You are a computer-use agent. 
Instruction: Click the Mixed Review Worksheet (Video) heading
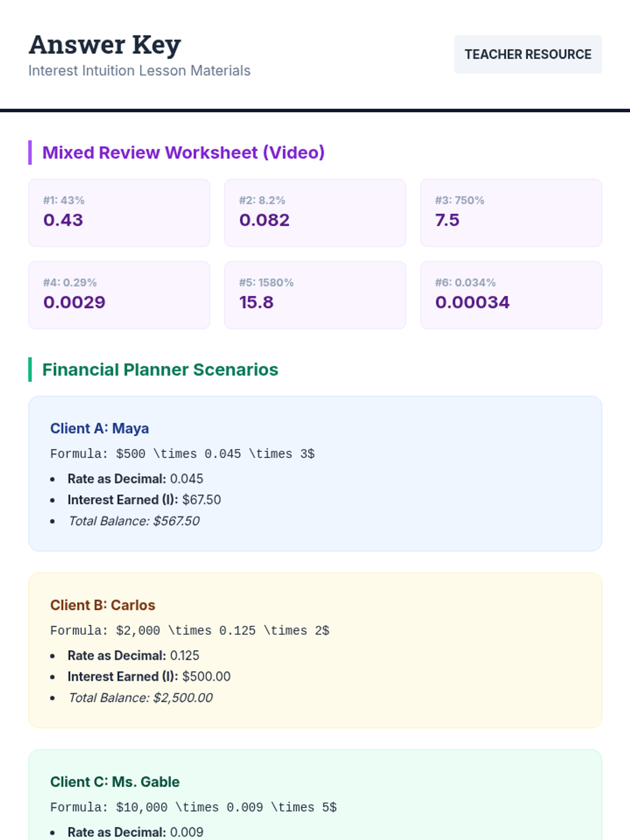[183, 153]
